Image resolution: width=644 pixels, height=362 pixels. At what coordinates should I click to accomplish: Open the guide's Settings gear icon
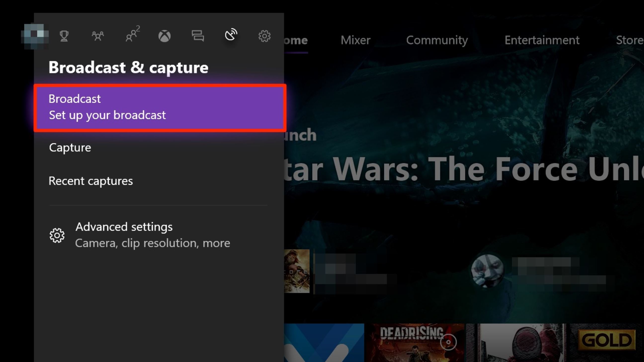tap(264, 36)
